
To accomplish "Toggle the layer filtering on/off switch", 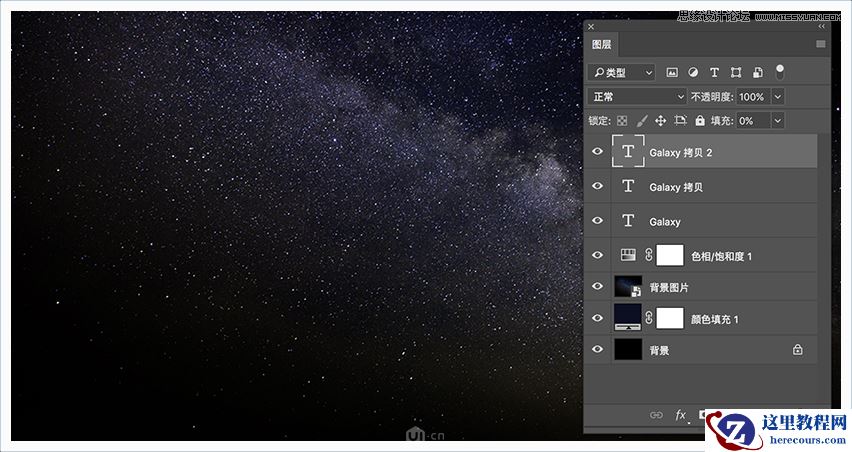I will (x=780, y=72).
